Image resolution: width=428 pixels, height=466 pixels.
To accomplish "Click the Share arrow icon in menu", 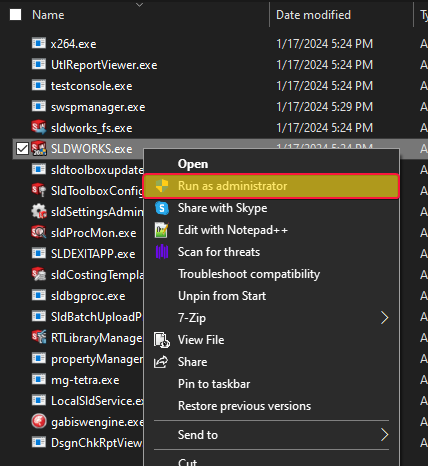I will [161, 362].
